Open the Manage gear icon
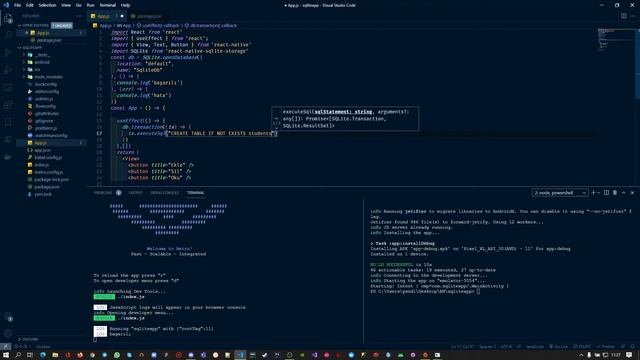Viewport: 640px width, 360px height. [8, 333]
